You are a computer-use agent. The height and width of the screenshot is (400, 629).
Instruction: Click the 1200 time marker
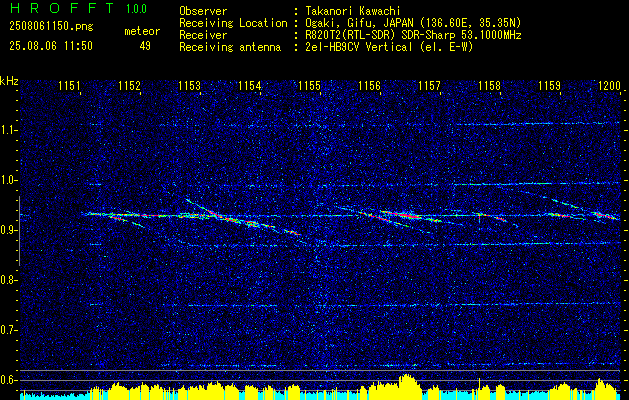tap(609, 85)
